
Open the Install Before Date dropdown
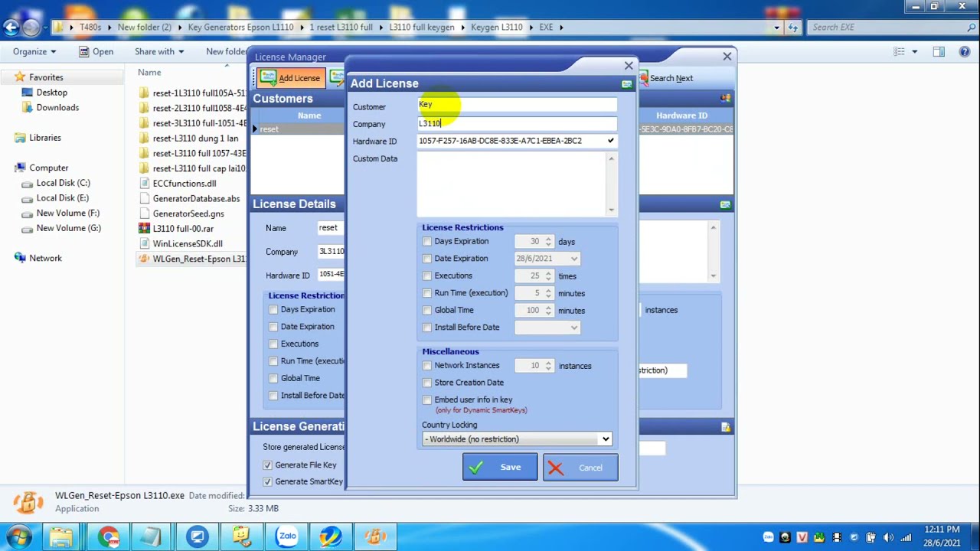click(573, 328)
